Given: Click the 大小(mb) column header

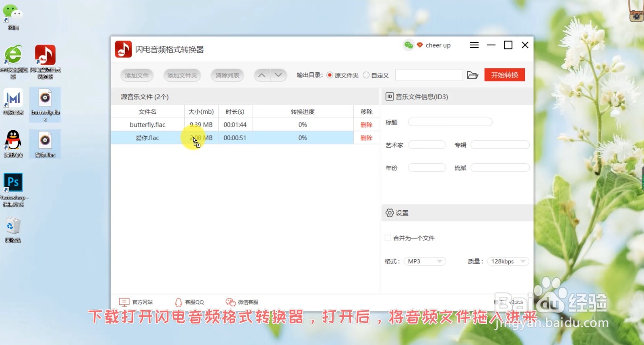Looking at the screenshot, I should point(201,112).
